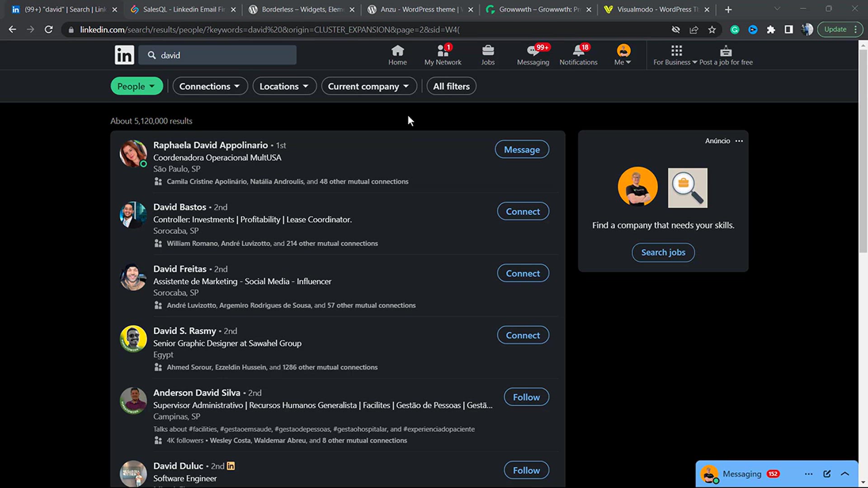This screenshot has width=868, height=488.
Task: Click Search jobs in the ad
Action: point(663,253)
